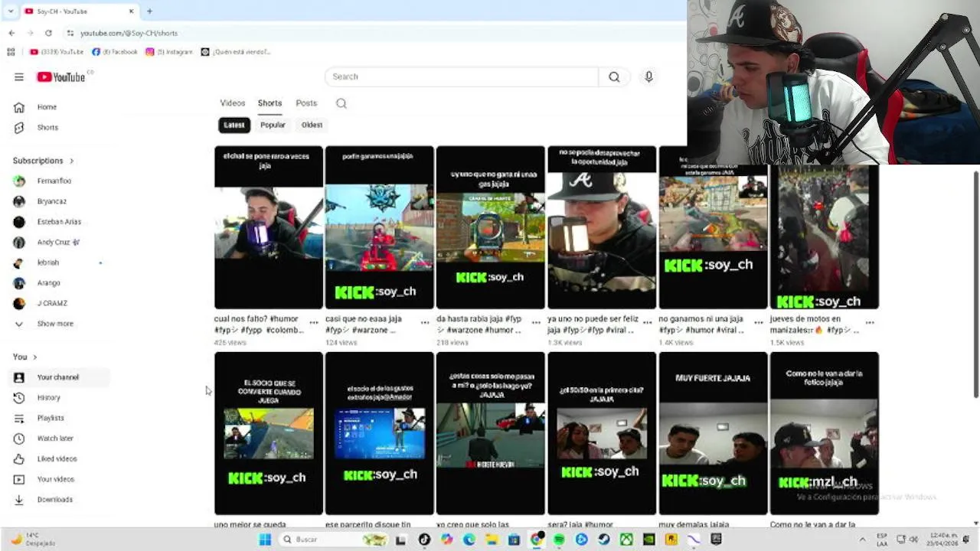
Task: Go back with browser back arrow
Action: point(11,33)
